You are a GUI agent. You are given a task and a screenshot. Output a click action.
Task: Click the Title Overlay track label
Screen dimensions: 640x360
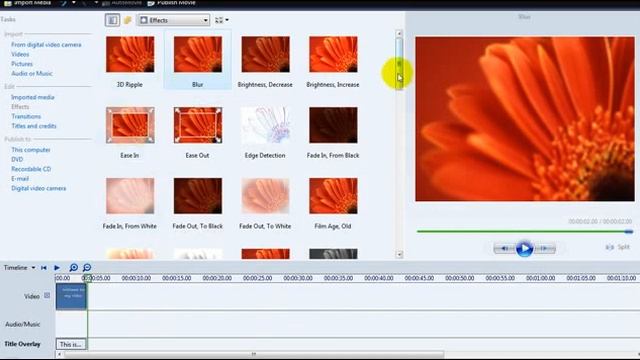tap(22, 344)
